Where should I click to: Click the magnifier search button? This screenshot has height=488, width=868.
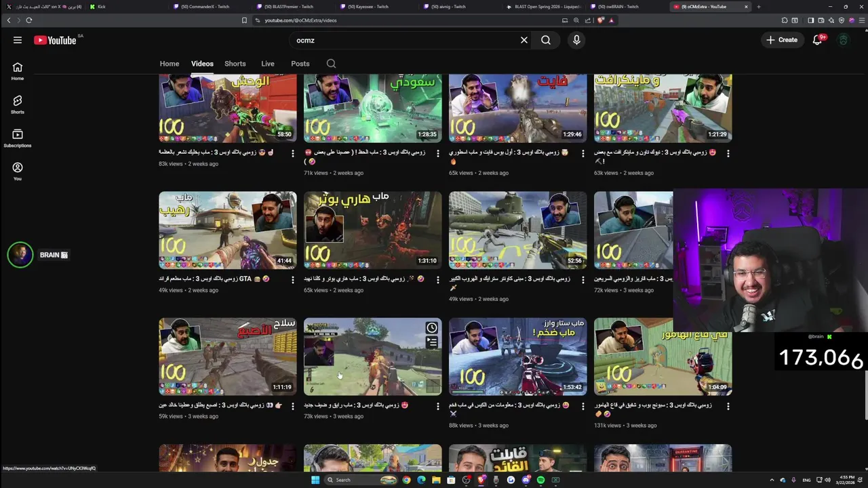click(x=546, y=40)
